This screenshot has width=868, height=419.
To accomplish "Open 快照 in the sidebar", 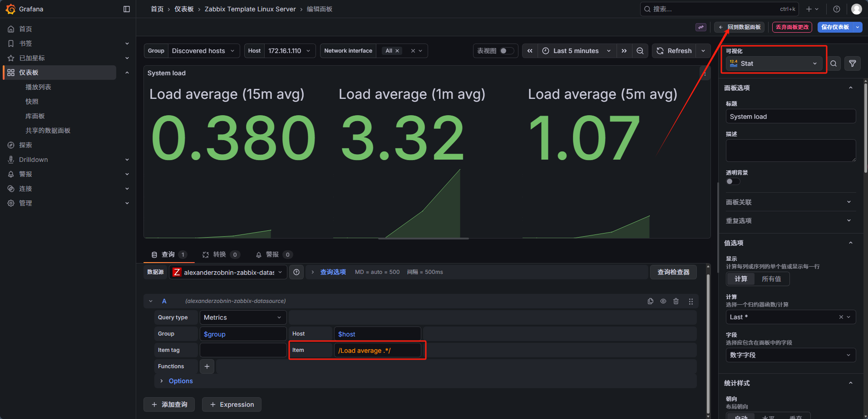I will coord(32,102).
